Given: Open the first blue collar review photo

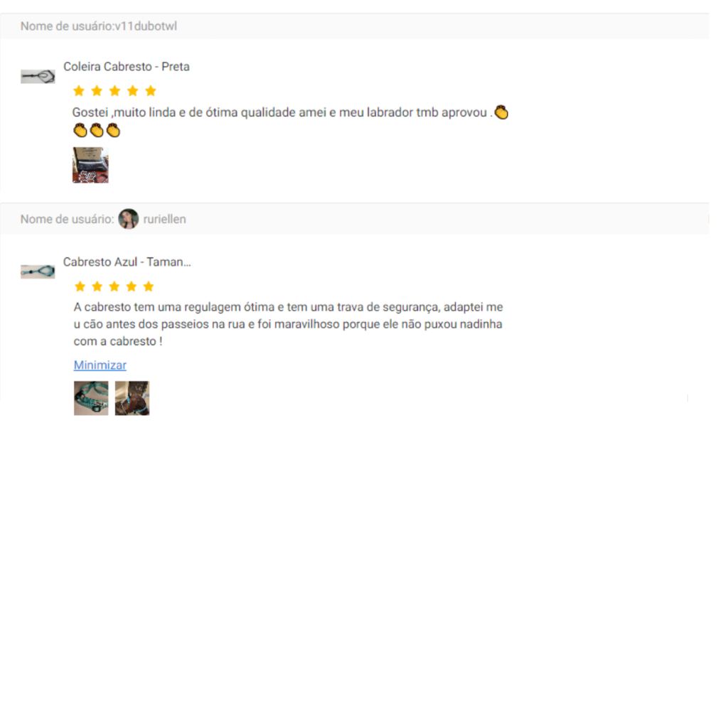Looking at the screenshot, I should point(91,398).
